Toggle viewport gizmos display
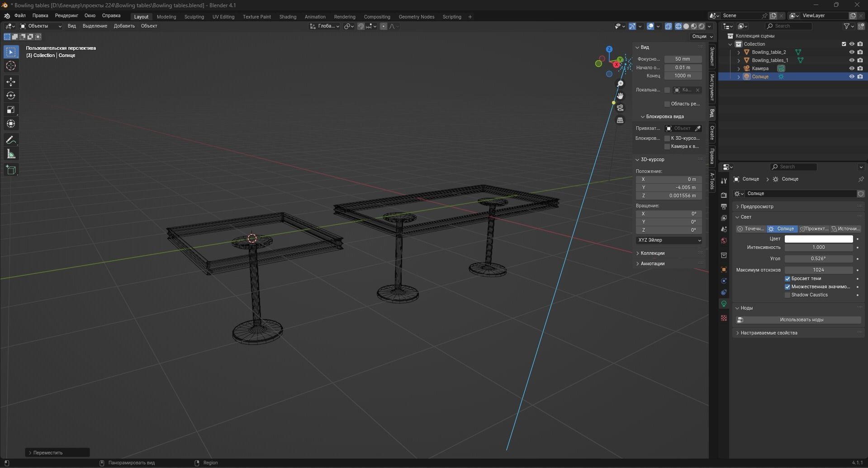Image resolution: width=868 pixels, height=468 pixels. click(632, 26)
